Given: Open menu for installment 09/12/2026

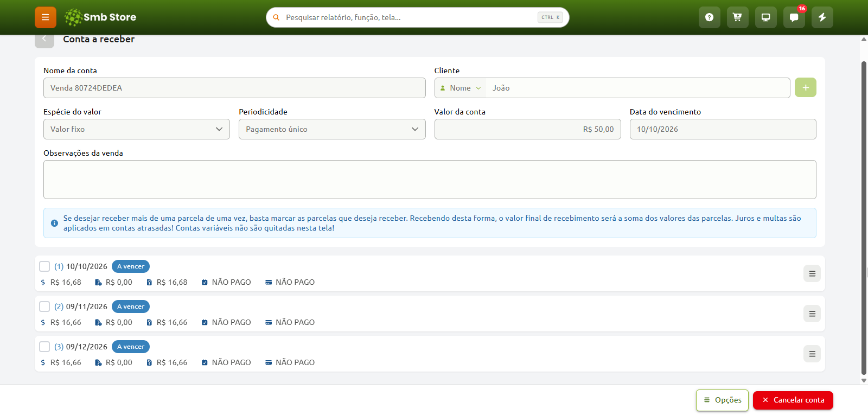Looking at the screenshot, I should (812, 354).
